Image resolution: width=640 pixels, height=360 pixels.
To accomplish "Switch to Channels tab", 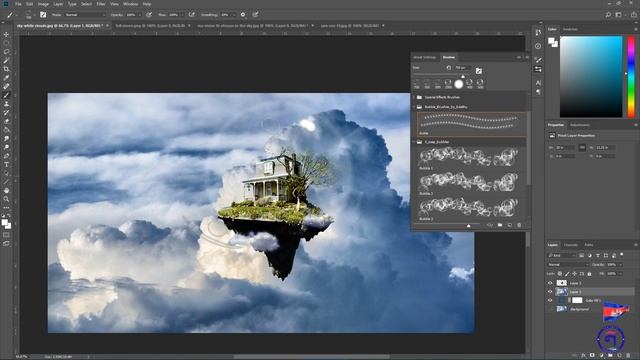I will tap(571, 245).
